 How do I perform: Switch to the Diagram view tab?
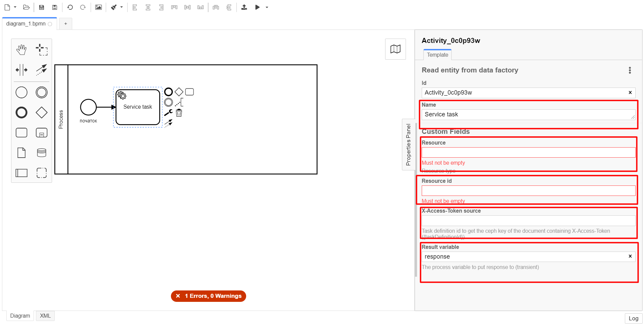20,316
